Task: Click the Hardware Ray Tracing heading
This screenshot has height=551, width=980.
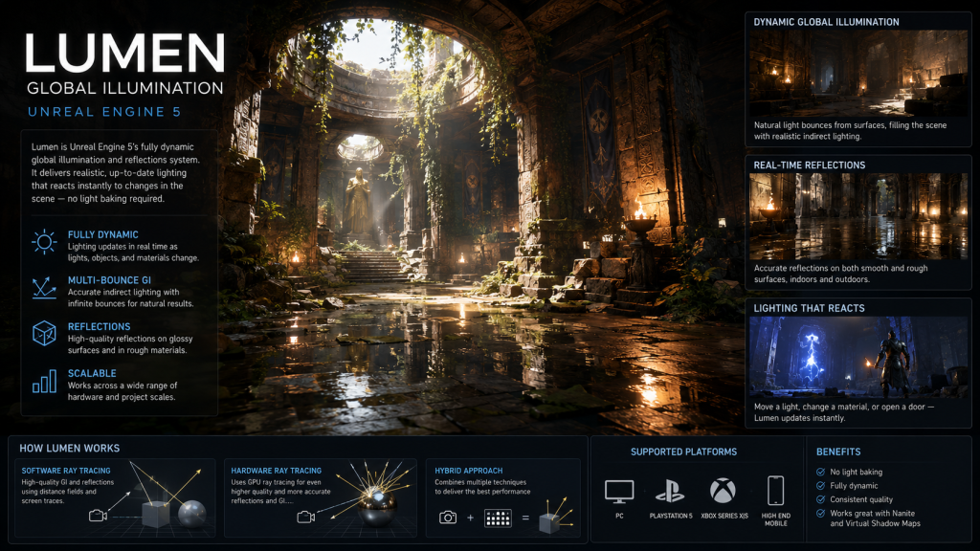Action: tap(277, 471)
